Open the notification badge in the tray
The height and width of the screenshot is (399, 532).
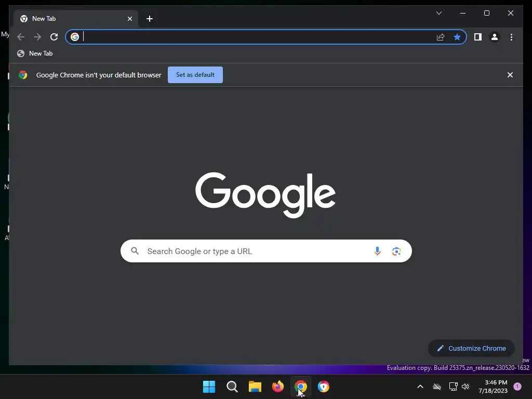coord(517,387)
